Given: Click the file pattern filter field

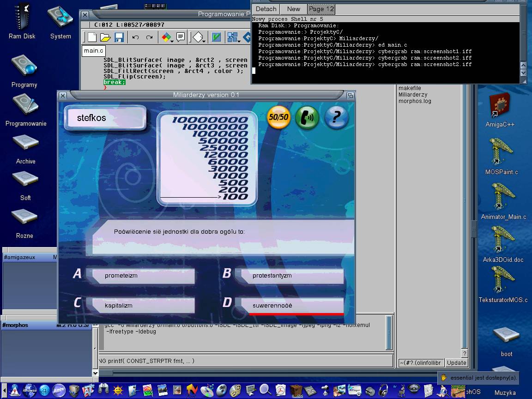Looking at the screenshot, I should 421,363.
